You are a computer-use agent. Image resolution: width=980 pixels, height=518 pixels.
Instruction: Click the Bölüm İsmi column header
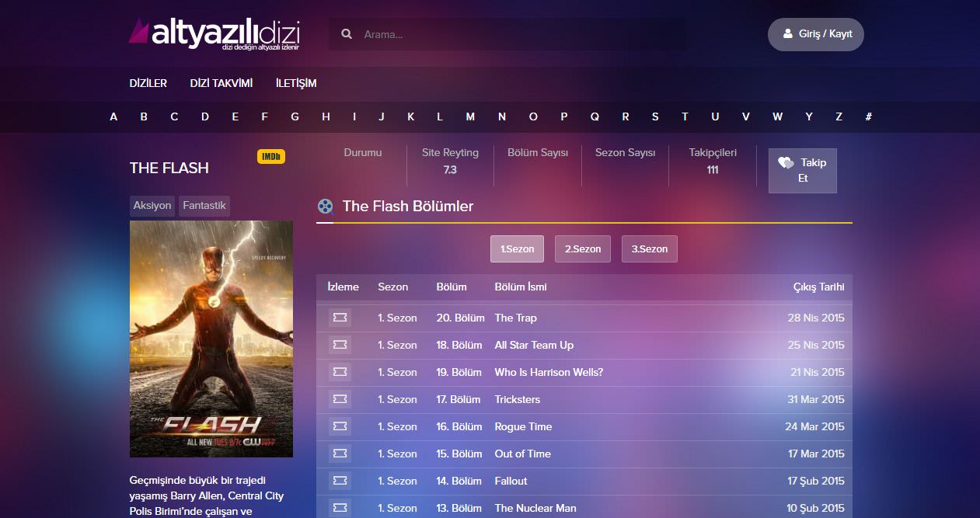(521, 287)
